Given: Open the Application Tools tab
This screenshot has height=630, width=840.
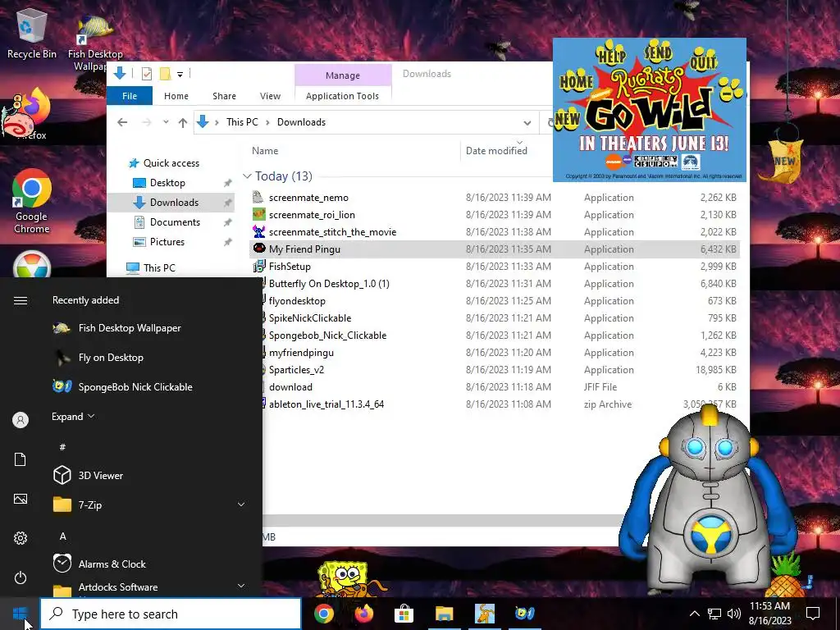Looking at the screenshot, I should pyautogui.click(x=342, y=96).
